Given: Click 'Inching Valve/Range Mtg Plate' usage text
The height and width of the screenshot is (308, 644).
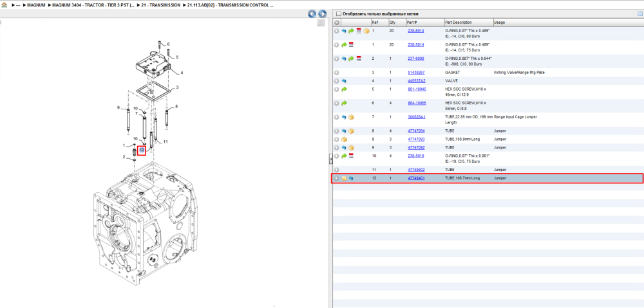Looking at the screenshot, I should [x=519, y=73].
